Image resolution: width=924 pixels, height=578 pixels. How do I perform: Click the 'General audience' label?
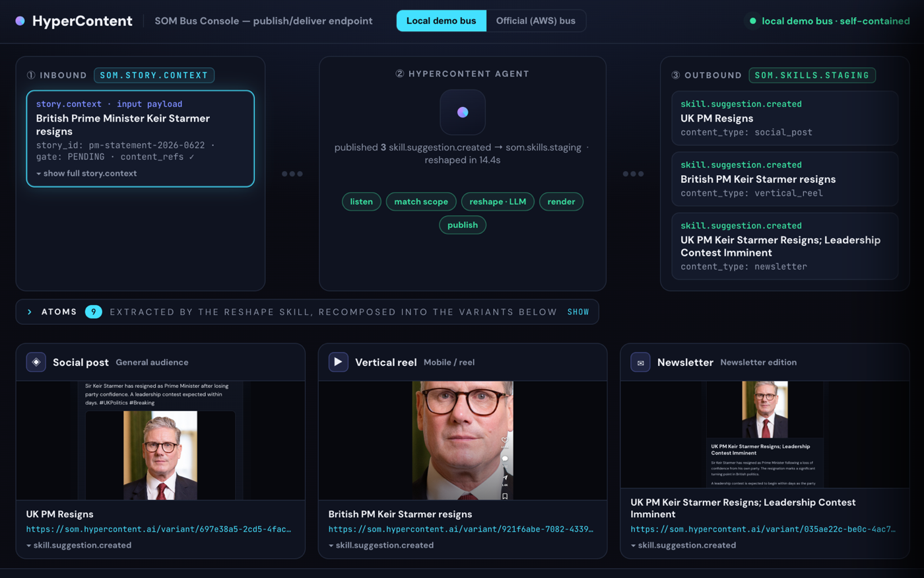152,362
